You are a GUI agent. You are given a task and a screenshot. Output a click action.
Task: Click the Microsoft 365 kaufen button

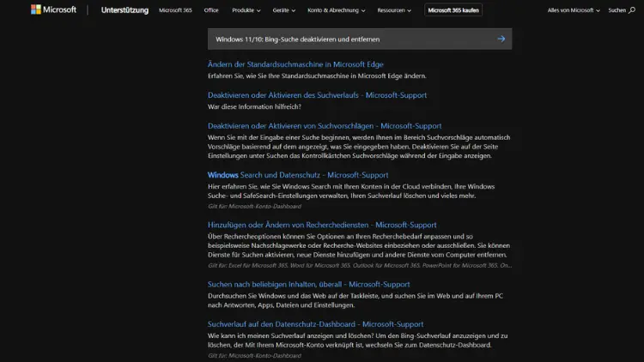[453, 10]
